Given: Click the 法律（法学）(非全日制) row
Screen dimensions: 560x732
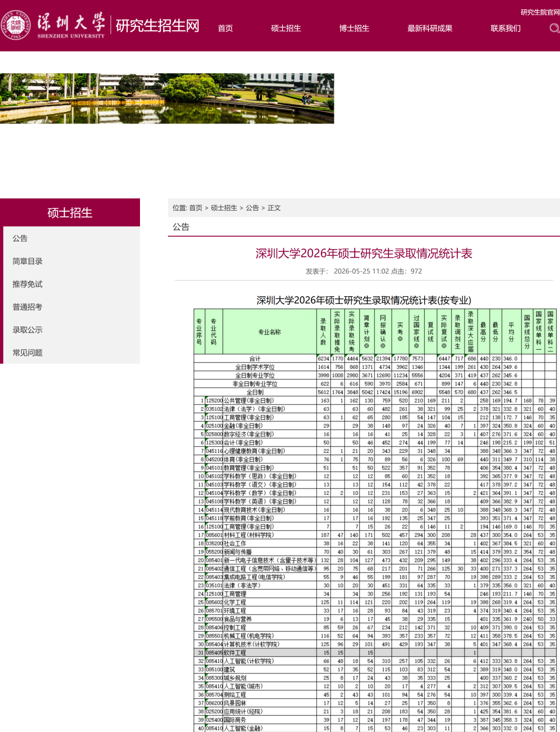Looking at the screenshot, I should pos(375,409).
